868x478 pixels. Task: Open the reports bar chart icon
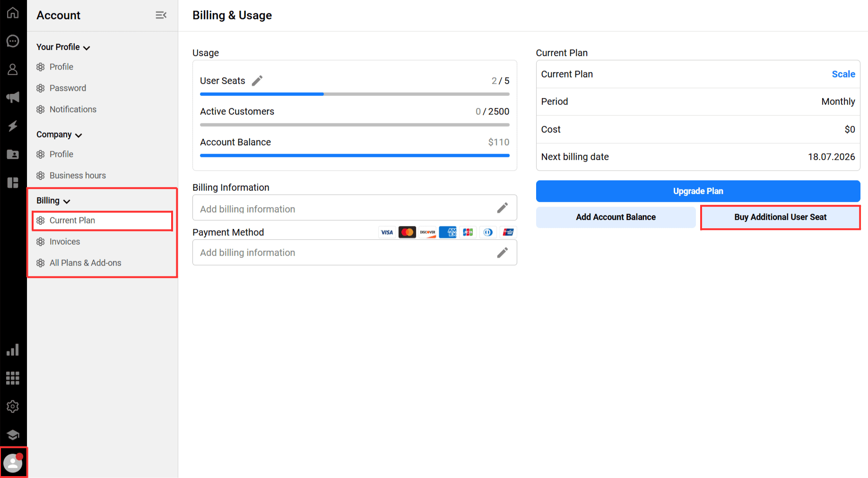click(x=13, y=350)
